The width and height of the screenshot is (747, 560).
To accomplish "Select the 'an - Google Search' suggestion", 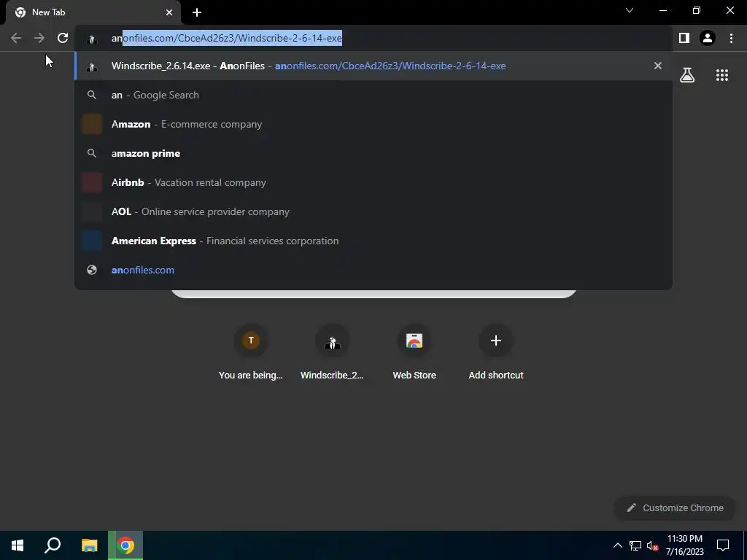I will click(373, 95).
